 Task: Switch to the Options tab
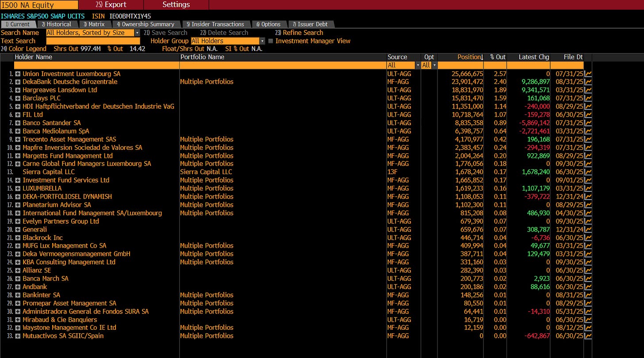click(x=268, y=24)
